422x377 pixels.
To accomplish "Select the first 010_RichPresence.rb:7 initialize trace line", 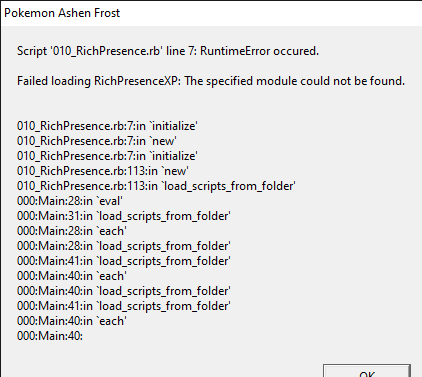I will pyautogui.click(x=107, y=126).
